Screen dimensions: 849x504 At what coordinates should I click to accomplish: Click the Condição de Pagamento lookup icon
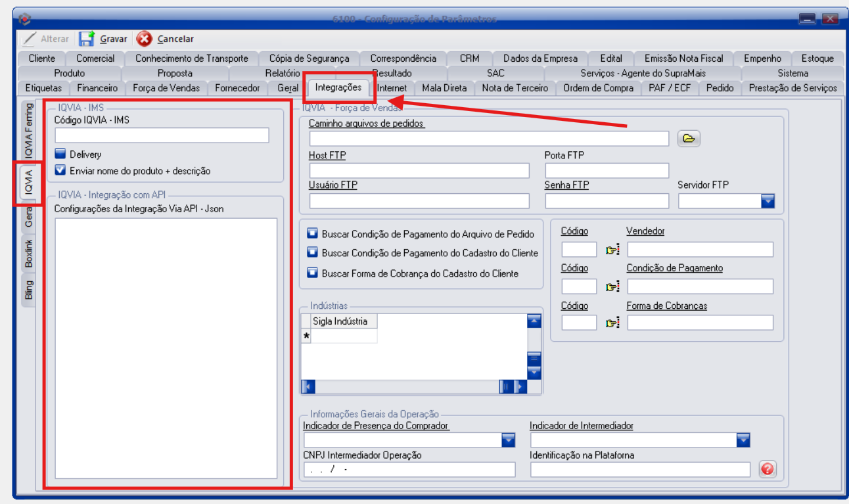tap(612, 286)
